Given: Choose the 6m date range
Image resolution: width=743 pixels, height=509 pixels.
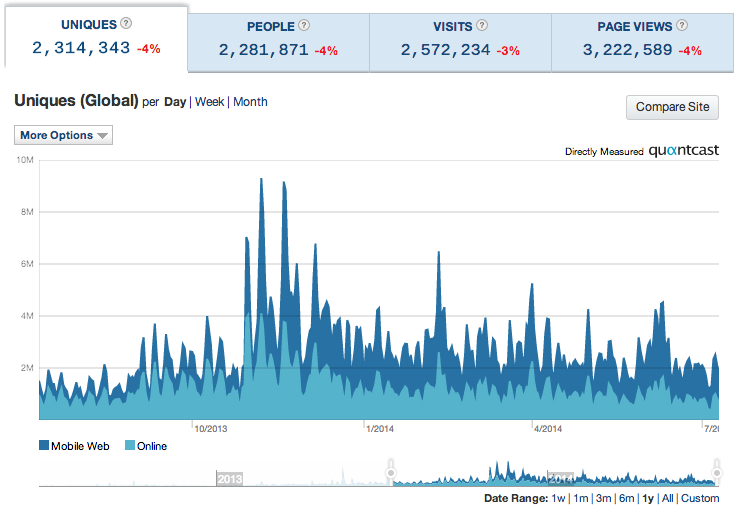Looking at the screenshot, I should click(627, 498).
